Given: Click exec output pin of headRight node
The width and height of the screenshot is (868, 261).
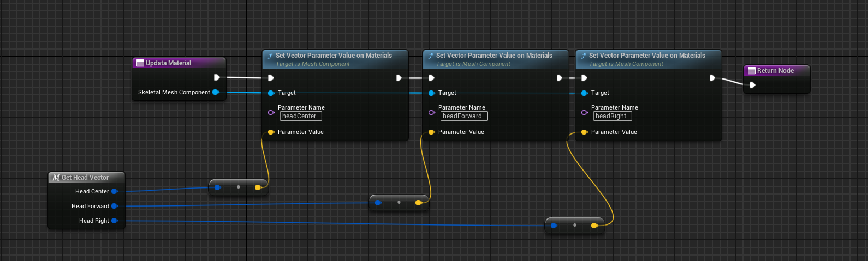Looking at the screenshot, I should pyautogui.click(x=712, y=78).
